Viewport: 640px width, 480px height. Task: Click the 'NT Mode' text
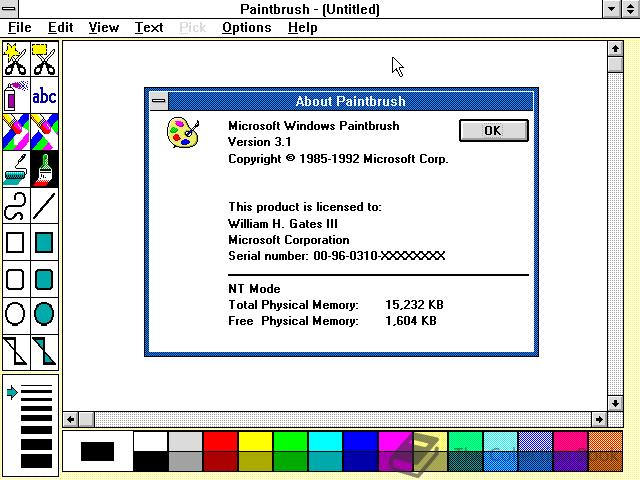[254, 289]
